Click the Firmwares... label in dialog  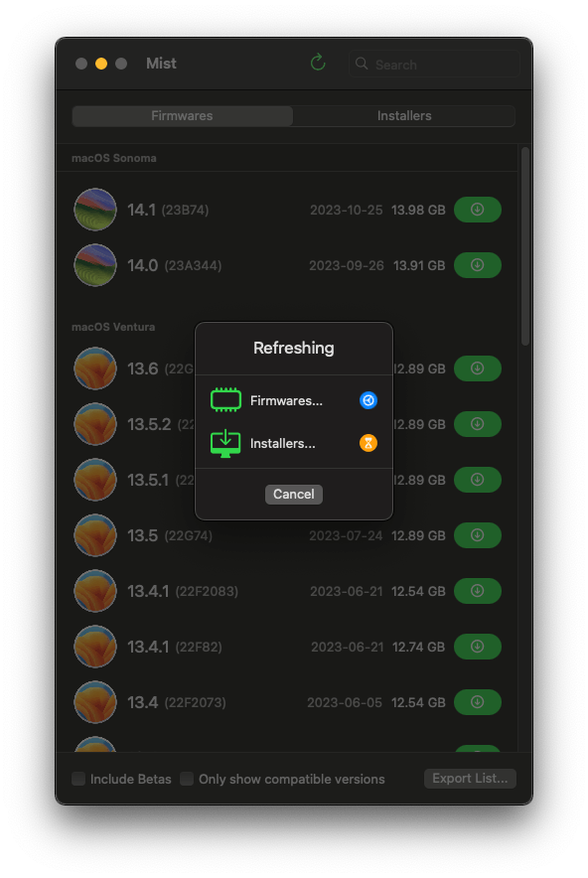[x=286, y=401]
